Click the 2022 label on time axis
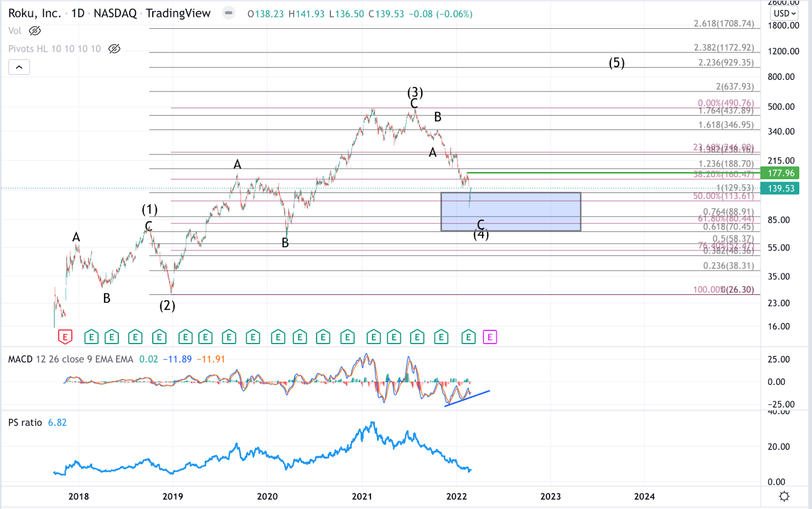 pos(456,496)
